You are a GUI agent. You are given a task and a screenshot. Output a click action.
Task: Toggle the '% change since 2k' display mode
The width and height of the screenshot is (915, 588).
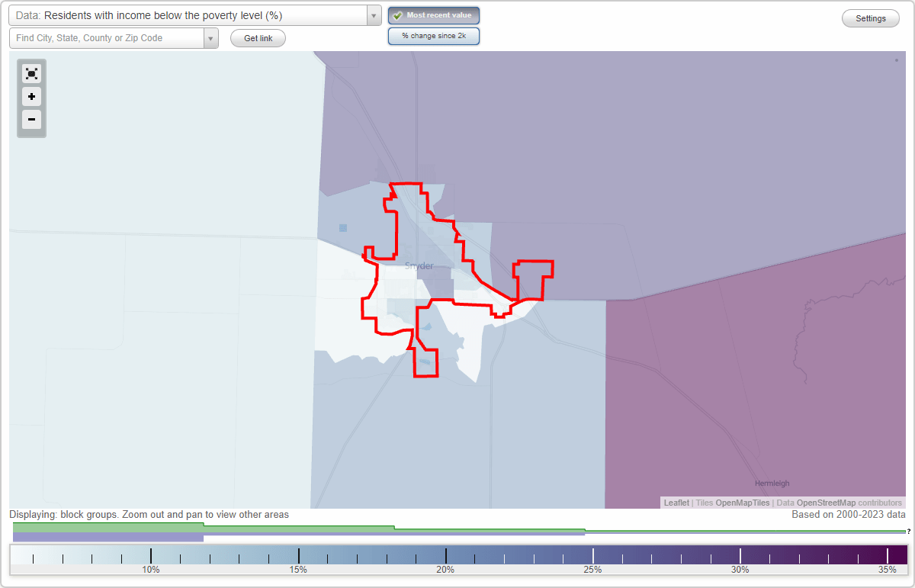434,35
